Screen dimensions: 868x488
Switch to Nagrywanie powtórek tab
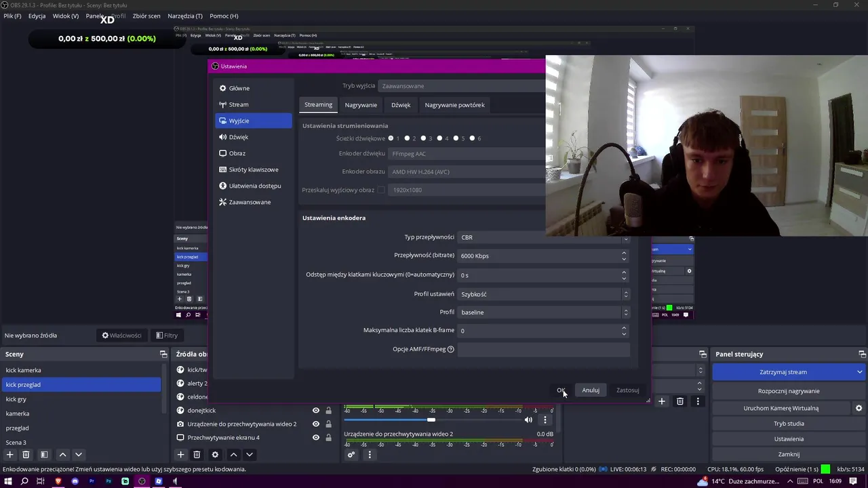point(454,105)
